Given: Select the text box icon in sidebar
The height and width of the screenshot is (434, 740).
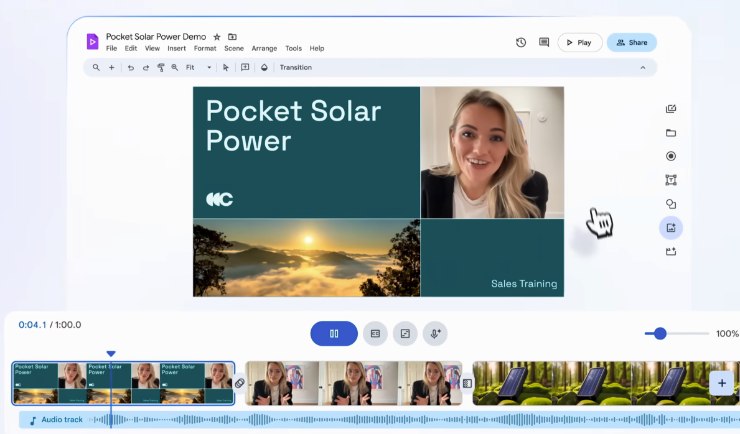Looking at the screenshot, I should pyautogui.click(x=671, y=180).
